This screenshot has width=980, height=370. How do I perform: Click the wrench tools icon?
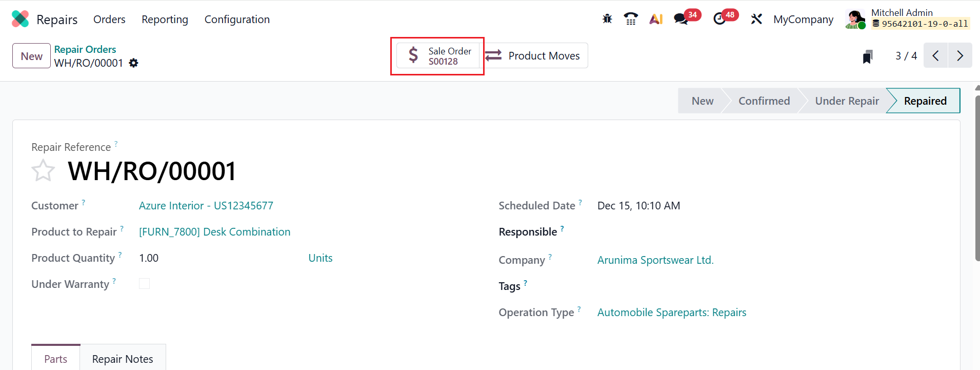click(756, 19)
